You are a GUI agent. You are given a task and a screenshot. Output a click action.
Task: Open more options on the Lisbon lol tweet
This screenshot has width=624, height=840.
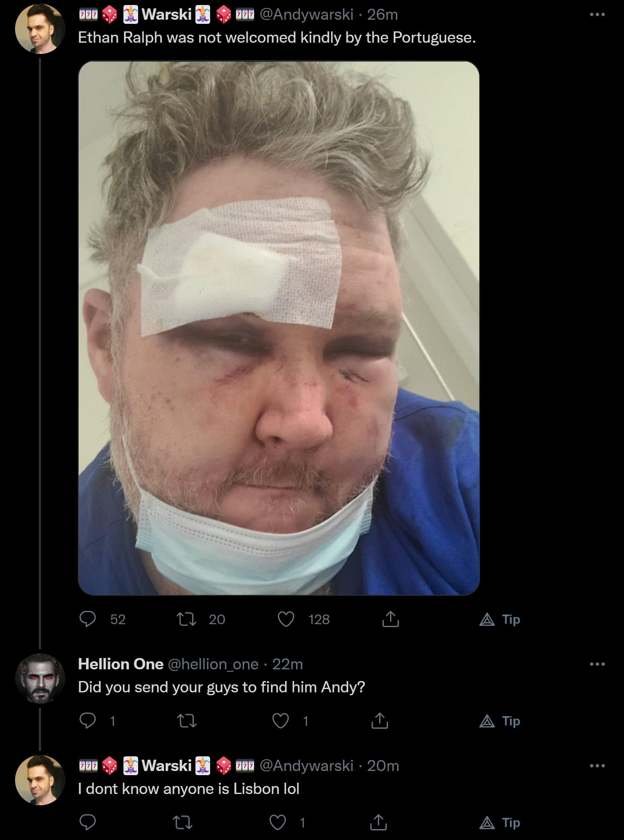click(597, 766)
